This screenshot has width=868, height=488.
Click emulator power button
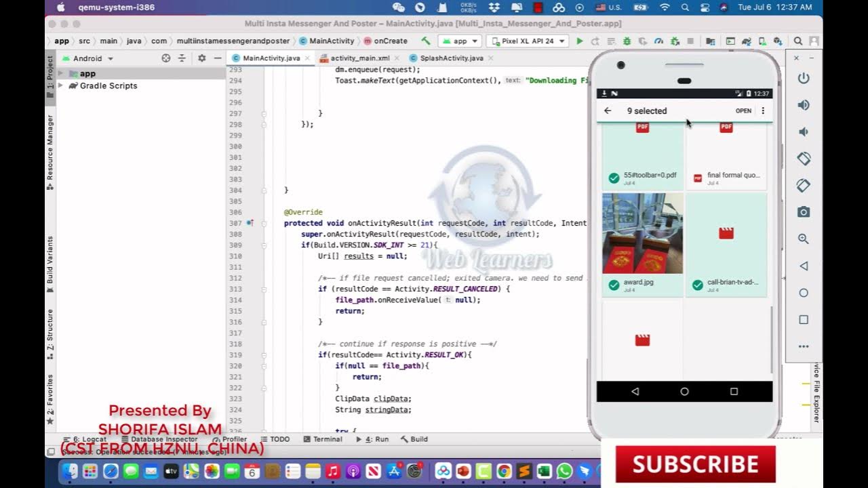pyautogui.click(x=804, y=78)
